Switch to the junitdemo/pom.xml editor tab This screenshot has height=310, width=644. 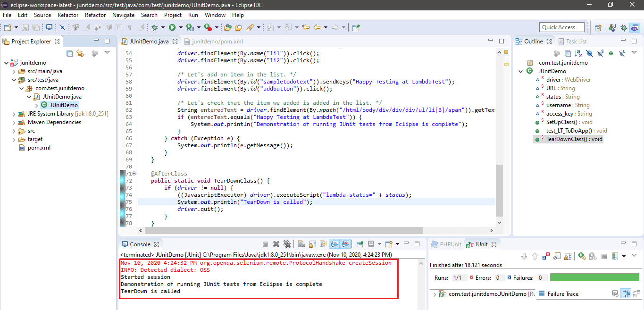pyautogui.click(x=217, y=42)
